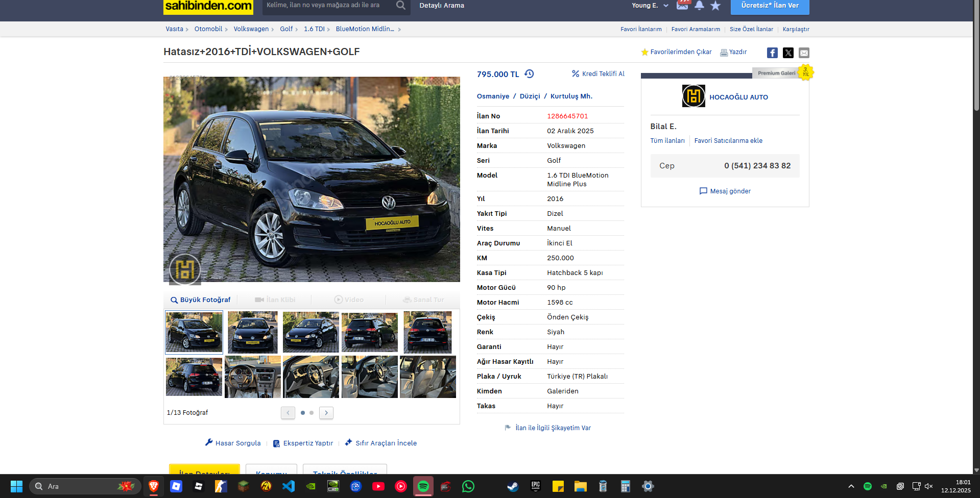View price history clock icon
Image resolution: width=980 pixels, height=498 pixels.
coord(529,74)
